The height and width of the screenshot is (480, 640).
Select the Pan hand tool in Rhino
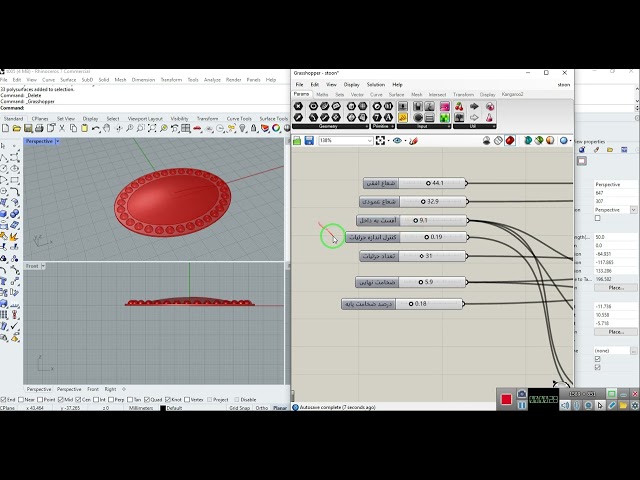point(107,128)
